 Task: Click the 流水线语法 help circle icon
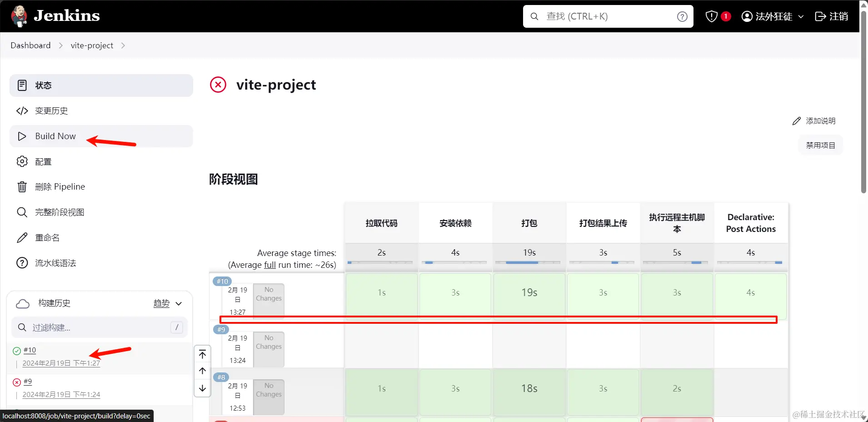coord(22,263)
